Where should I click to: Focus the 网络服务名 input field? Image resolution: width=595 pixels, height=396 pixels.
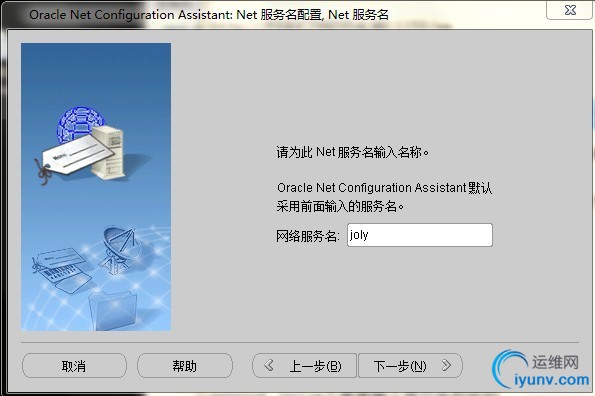(420, 235)
